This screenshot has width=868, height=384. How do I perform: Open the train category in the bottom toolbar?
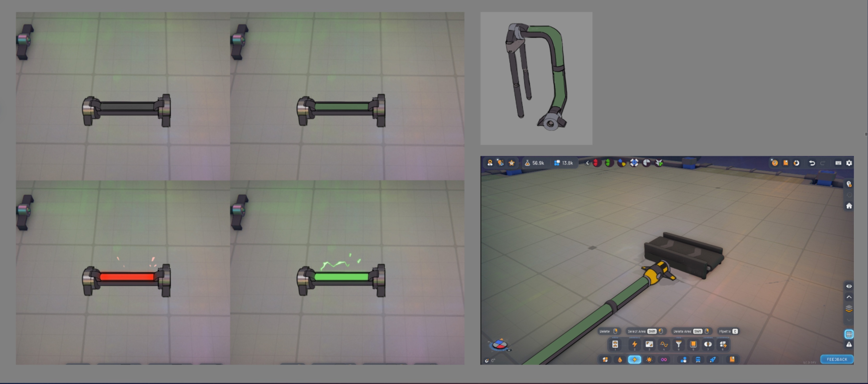[698, 360]
